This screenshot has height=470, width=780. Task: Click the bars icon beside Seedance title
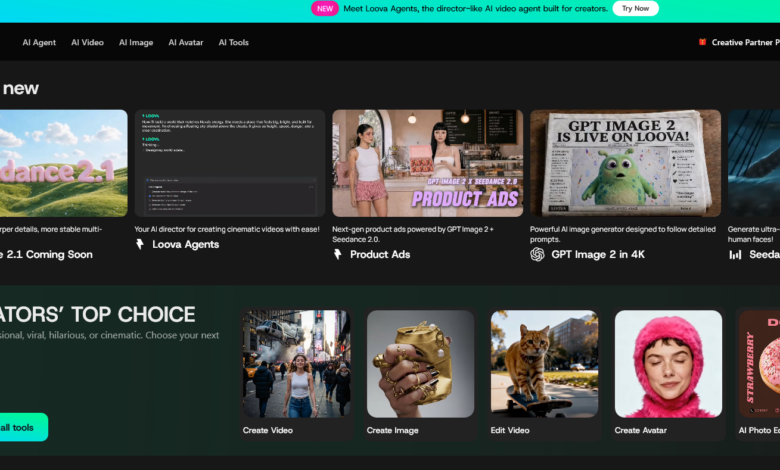(x=735, y=255)
